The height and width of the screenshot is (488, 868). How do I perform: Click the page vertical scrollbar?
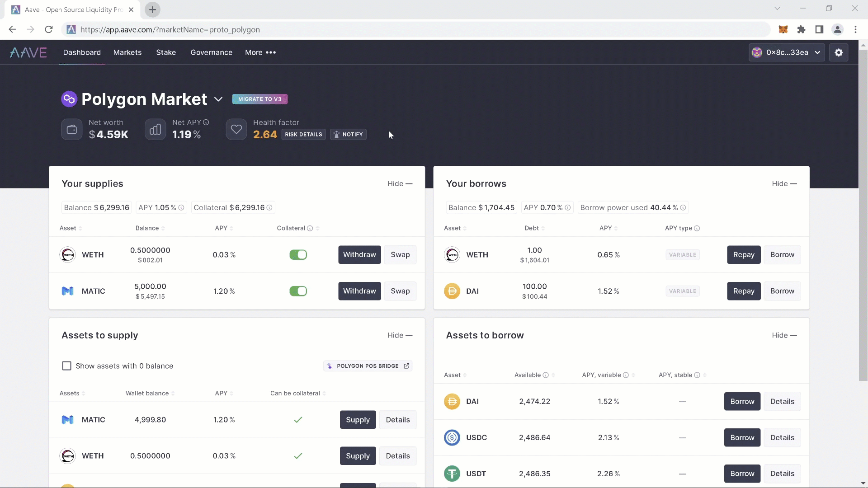click(863, 212)
